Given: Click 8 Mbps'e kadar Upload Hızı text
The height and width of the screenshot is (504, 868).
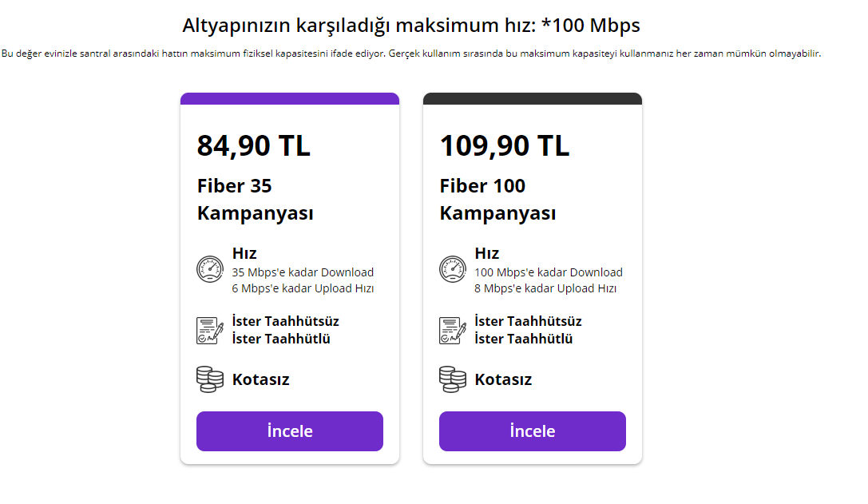Looking at the screenshot, I should click(x=545, y=288).
